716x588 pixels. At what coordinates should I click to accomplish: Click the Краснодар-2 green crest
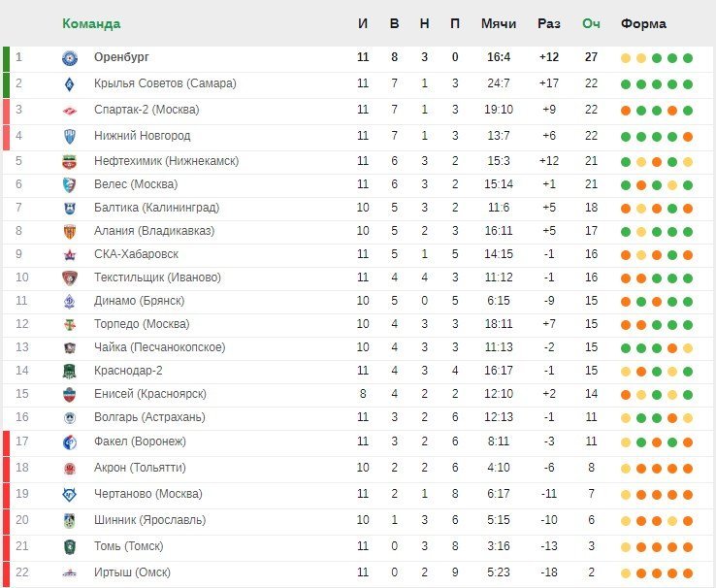pos(70,372)
